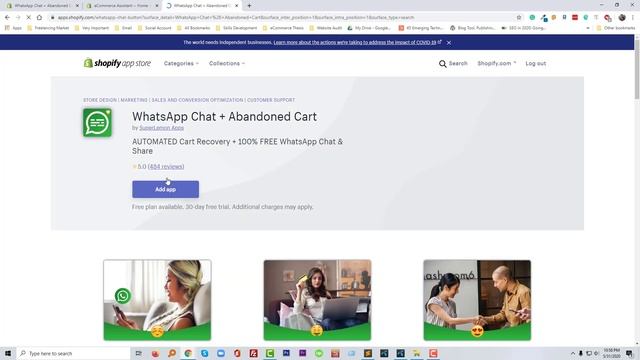Open Sublime Text from the taskbar
The height and width of the screenshot is (360, 640).
[368, 353]
